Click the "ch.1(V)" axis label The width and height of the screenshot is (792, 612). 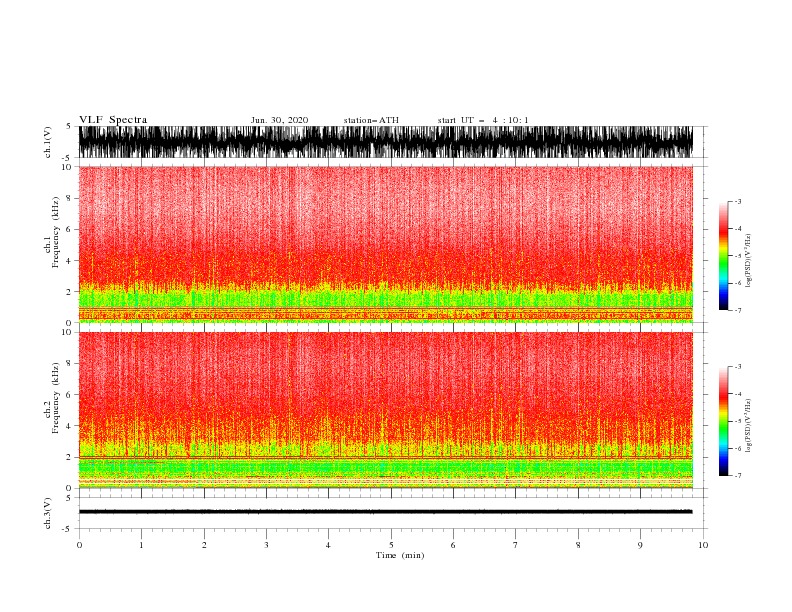(x=48, y=142)
